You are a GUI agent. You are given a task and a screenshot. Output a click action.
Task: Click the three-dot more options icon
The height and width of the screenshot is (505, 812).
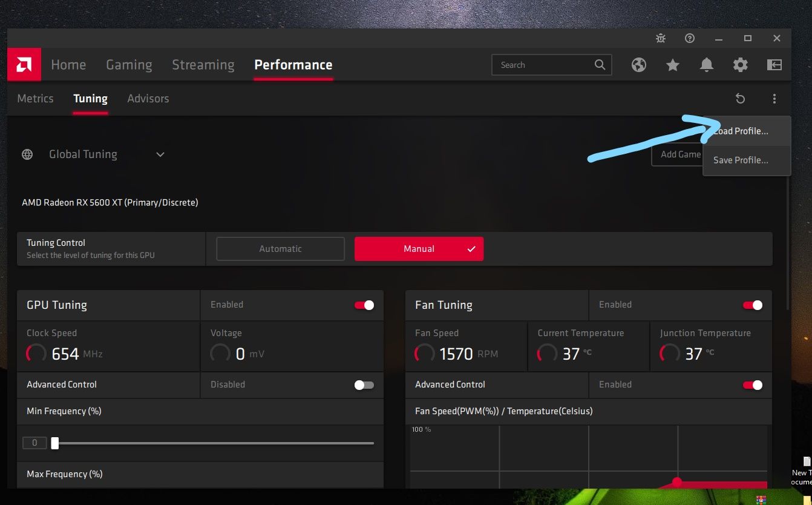tap(774, 99)
